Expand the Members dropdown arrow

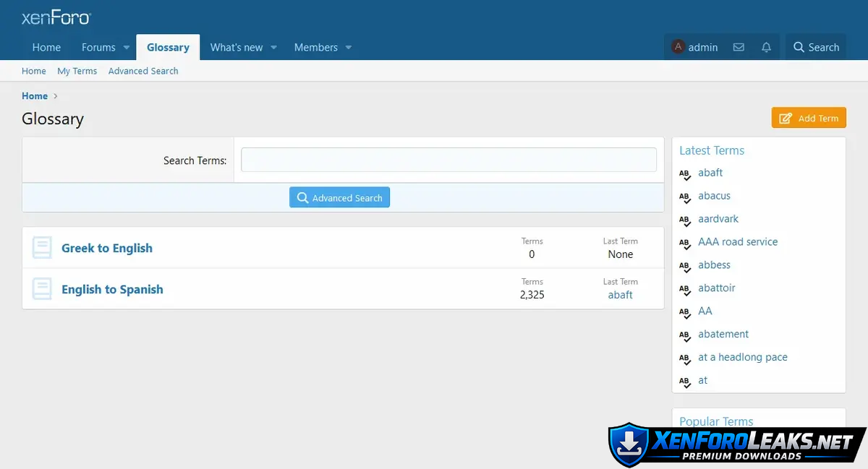pos(349,48)
